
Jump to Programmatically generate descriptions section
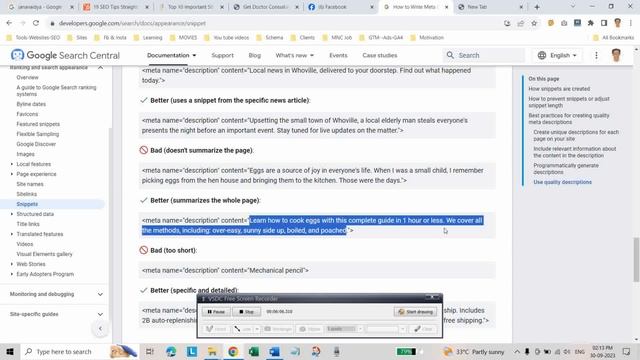click(x=566, y=169)
